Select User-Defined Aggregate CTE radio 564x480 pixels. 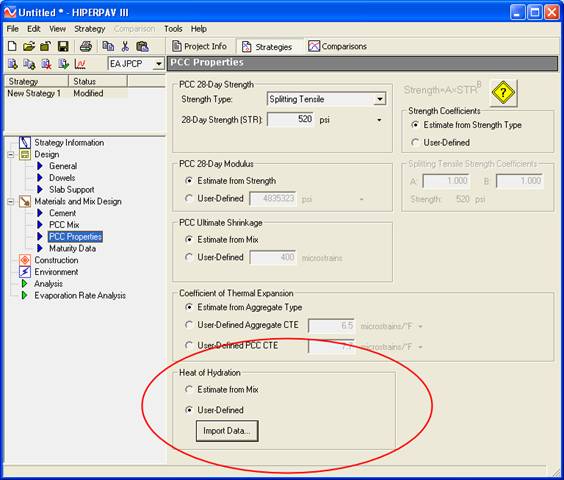tap(188, 325)
